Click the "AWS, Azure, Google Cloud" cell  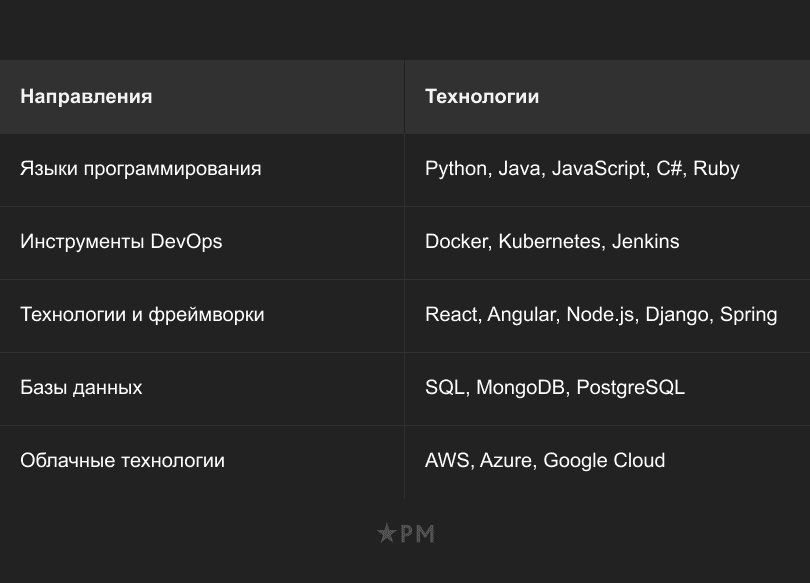(x=608, y=462)
